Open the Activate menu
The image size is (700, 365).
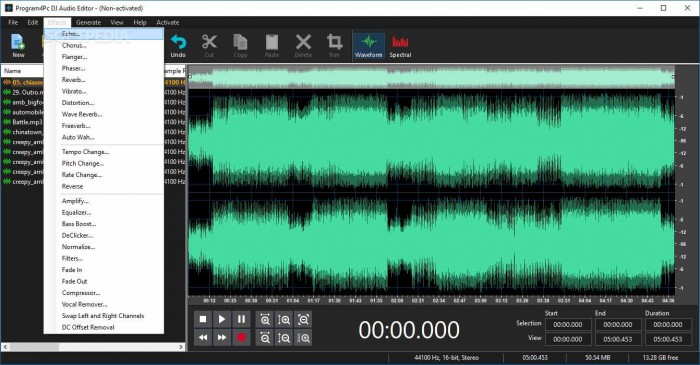pyautogui.click(x=167, y=22)
